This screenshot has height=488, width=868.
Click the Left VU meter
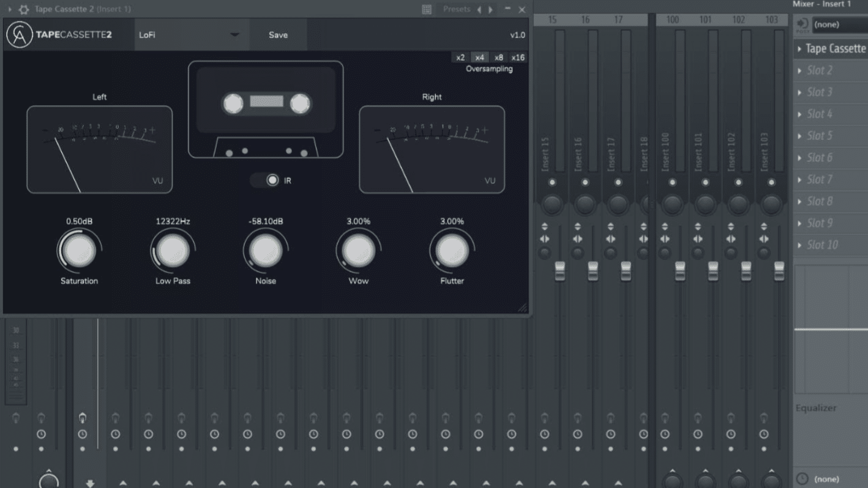100,149
